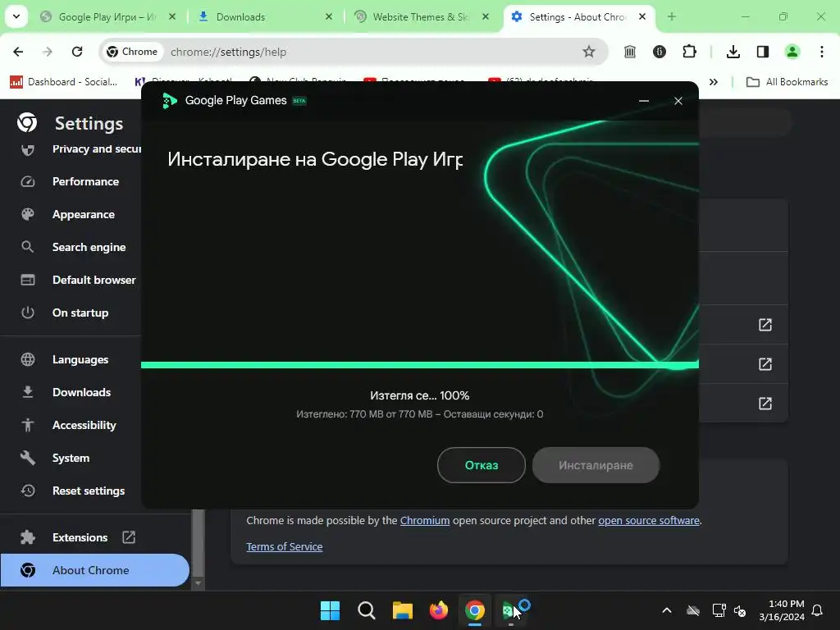Open the Windows Start menu
This screenshot has width=840, height=630.
pos(330,610)
